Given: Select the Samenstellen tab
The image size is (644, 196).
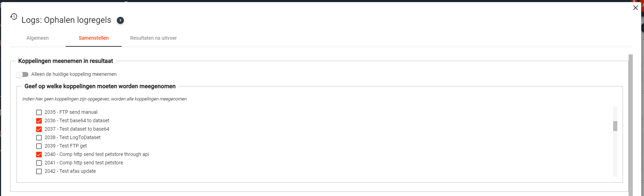Looking at the screenshot, I should 94,38.
